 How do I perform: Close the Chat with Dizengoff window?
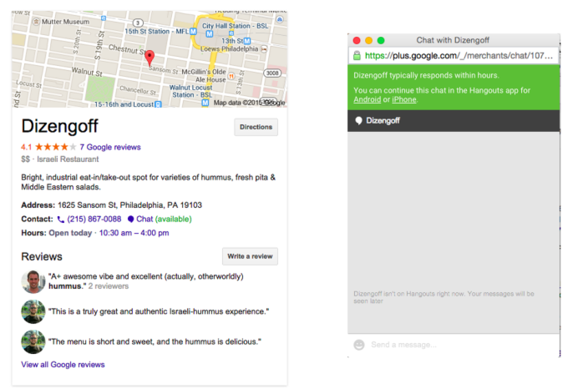pyautogui.click(x=357, y=40)
